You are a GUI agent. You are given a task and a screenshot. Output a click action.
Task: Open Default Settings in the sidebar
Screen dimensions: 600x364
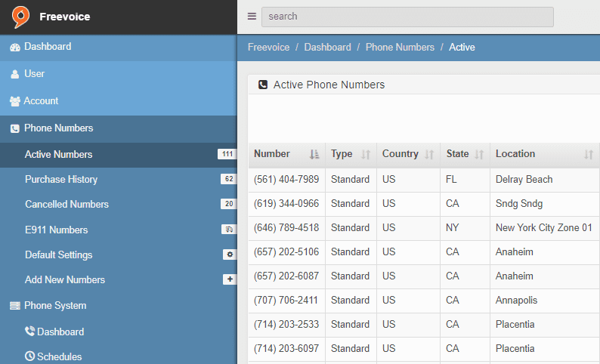point(119,254)
